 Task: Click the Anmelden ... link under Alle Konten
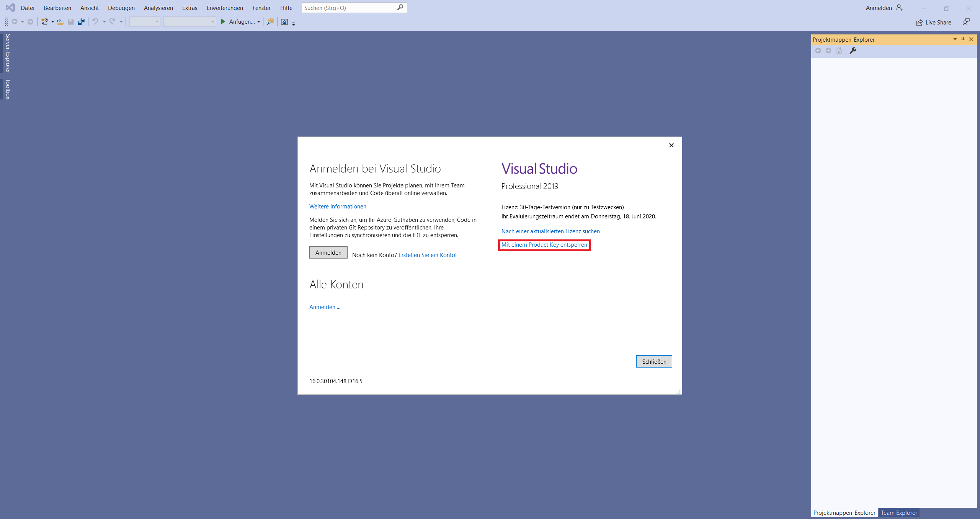[325, 307]
